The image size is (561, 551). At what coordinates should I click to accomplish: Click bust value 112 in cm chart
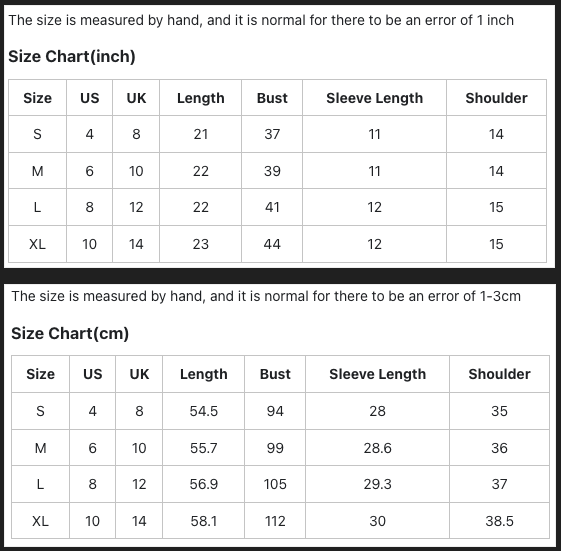coord(275,521)
